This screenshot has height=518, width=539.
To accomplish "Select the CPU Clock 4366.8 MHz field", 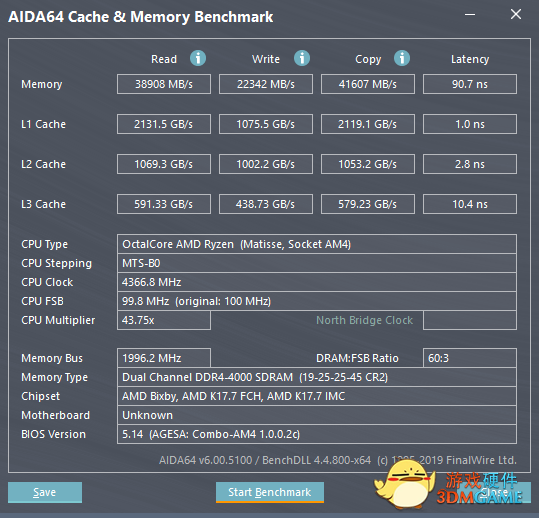I will pyautogui.click(x=317, y=282).
